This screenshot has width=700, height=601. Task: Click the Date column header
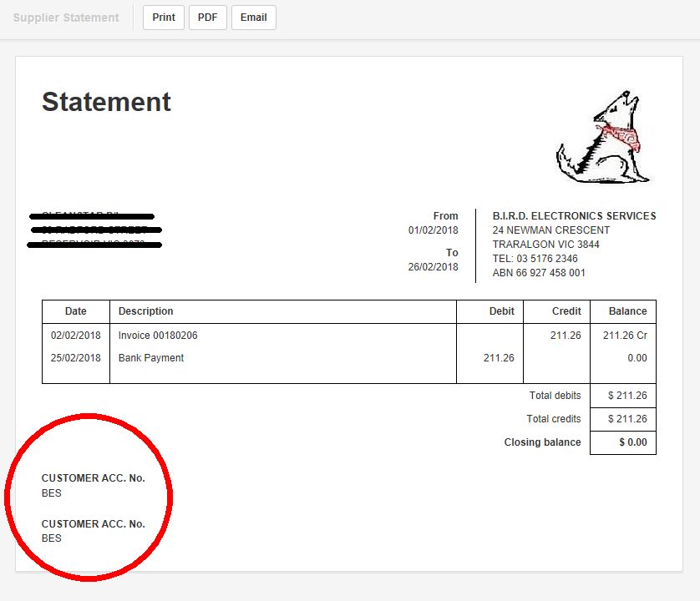(x=75, y=311)
